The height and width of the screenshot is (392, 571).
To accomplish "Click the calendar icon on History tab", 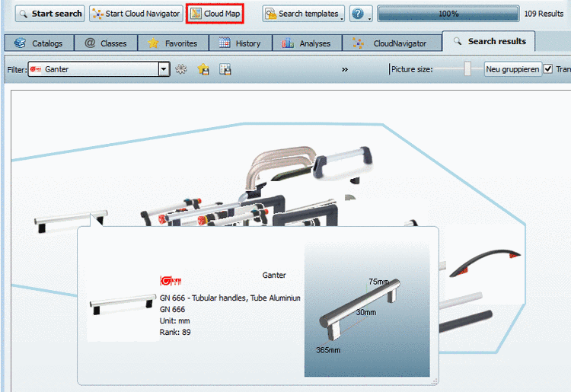I will coord(225,43).
